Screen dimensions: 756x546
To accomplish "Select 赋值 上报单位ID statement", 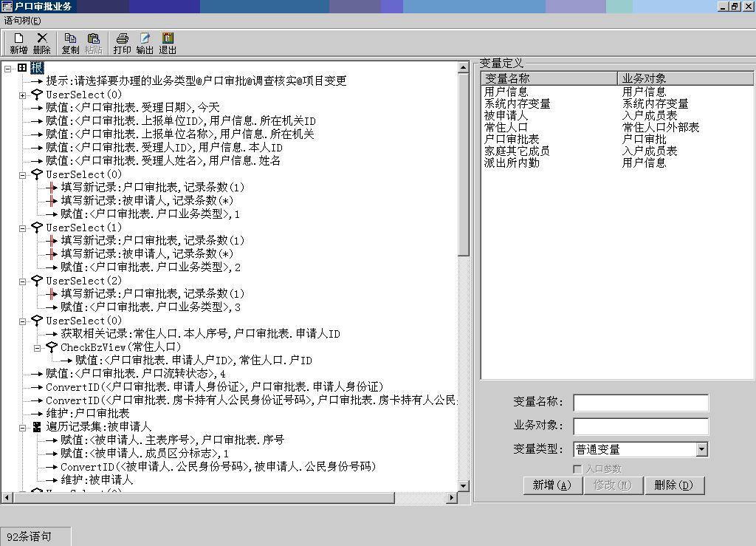I will [181, 121].
